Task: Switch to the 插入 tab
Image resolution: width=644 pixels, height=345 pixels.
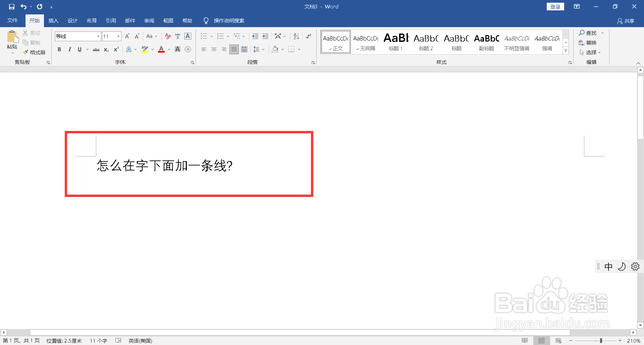Action: (53, 21)
